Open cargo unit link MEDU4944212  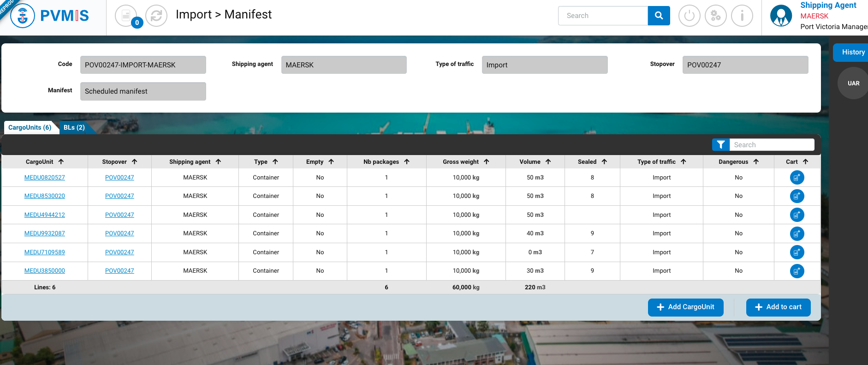coord(45,215)
